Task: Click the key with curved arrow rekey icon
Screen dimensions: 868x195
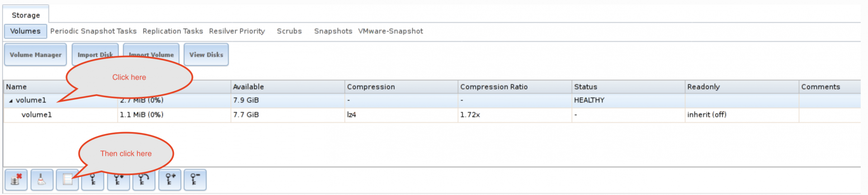Action: click(144, 180)
